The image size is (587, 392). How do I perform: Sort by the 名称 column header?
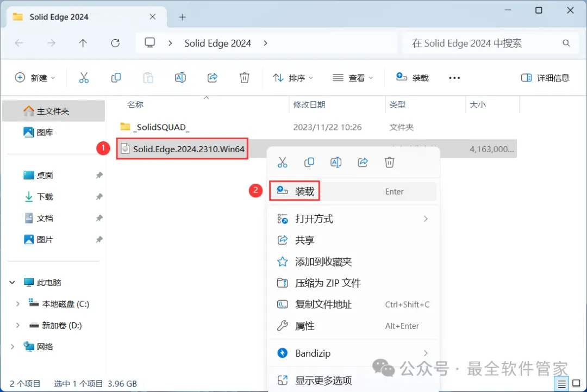coord(135,105)
